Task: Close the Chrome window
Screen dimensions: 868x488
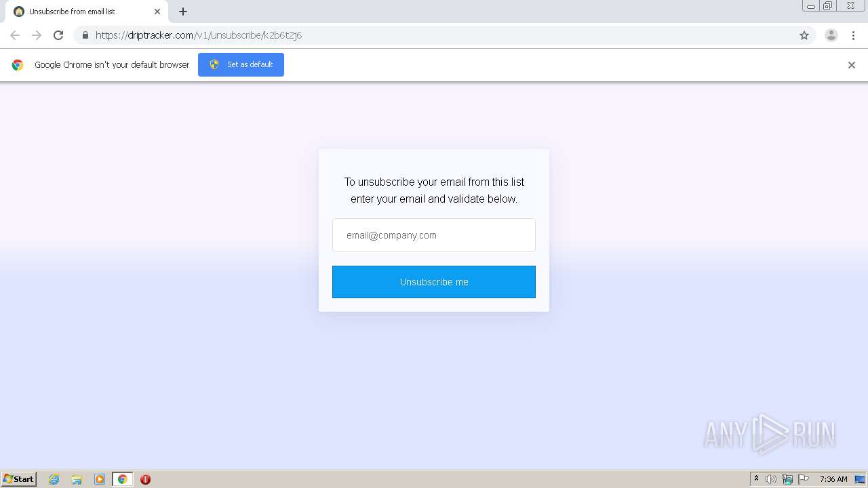Action: tap(850, 6)
